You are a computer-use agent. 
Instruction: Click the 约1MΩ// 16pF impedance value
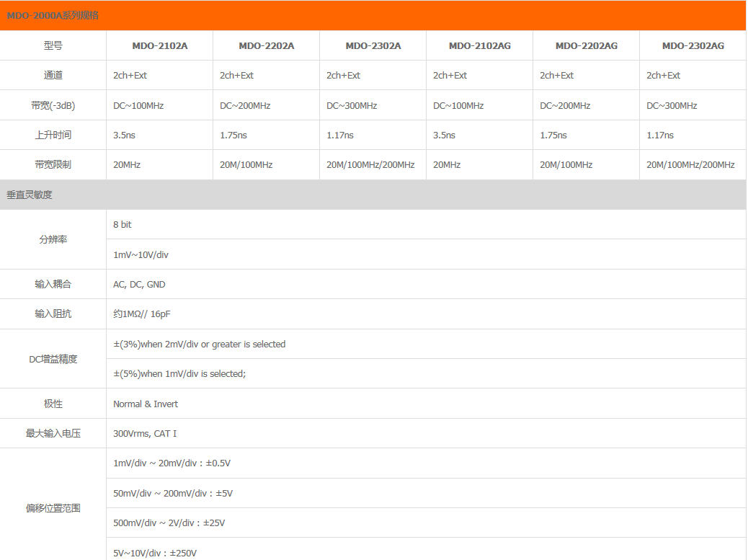(x=141, y=314)
